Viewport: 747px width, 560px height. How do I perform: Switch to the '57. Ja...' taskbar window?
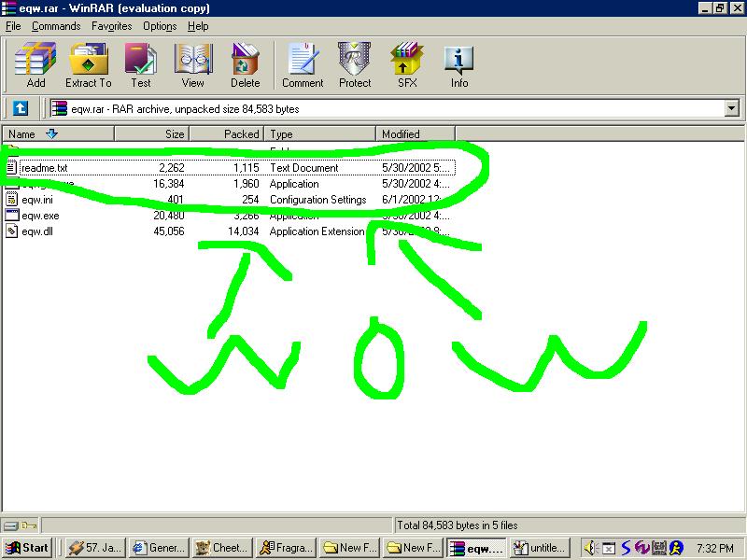[95, 548]
